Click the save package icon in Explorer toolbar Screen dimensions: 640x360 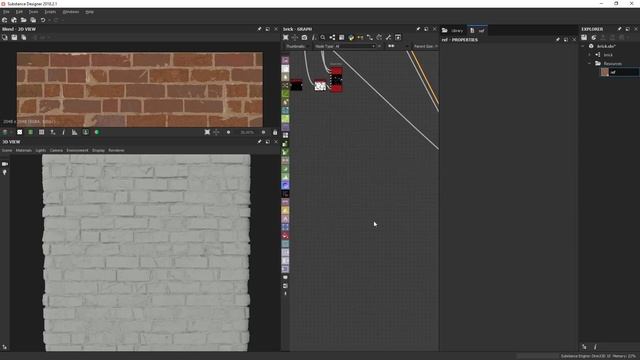[584, 37]
